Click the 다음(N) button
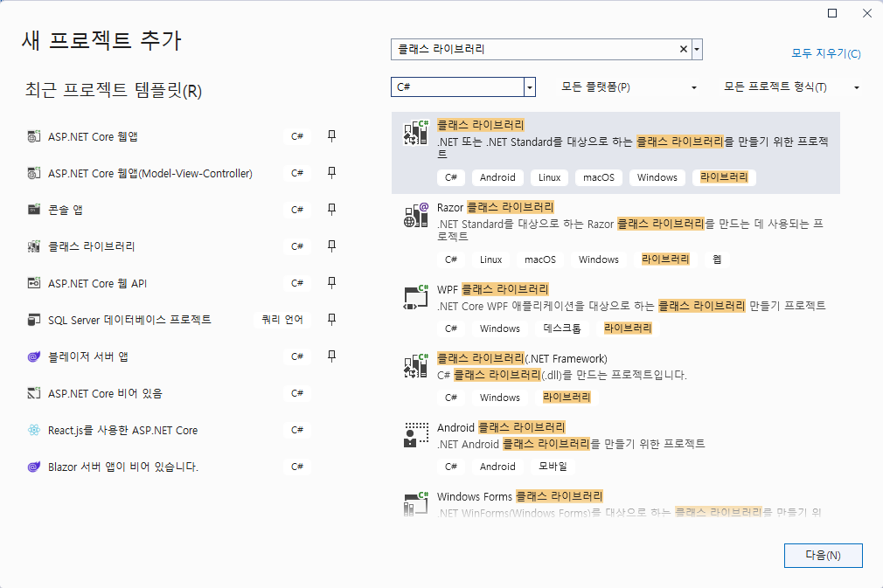The image size is (883, 588). coord(822,555)
